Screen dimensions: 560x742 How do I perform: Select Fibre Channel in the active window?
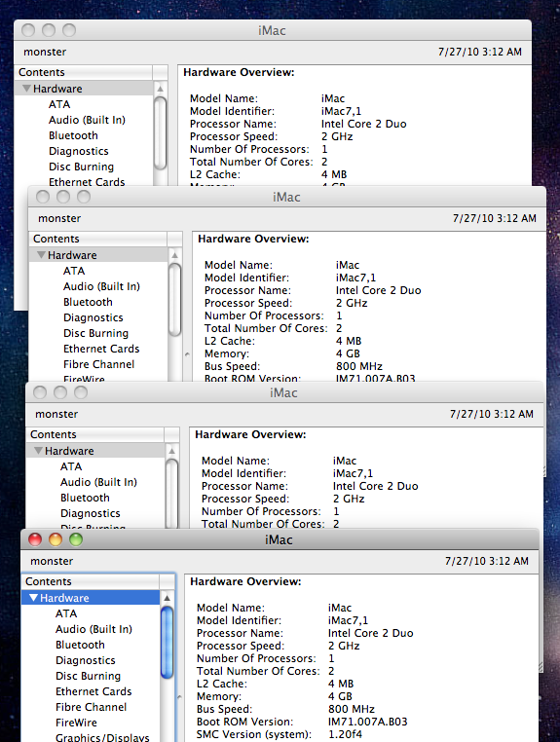pos(91,707)
